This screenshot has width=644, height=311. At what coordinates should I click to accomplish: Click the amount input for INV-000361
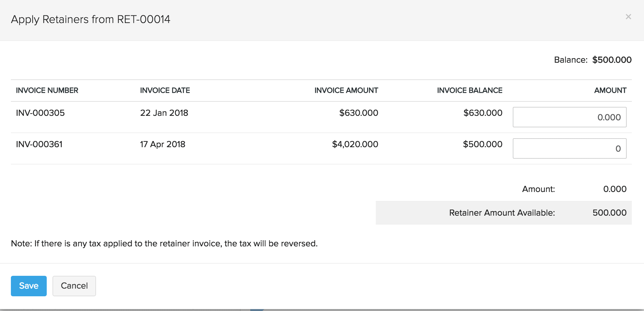[570, 148]
